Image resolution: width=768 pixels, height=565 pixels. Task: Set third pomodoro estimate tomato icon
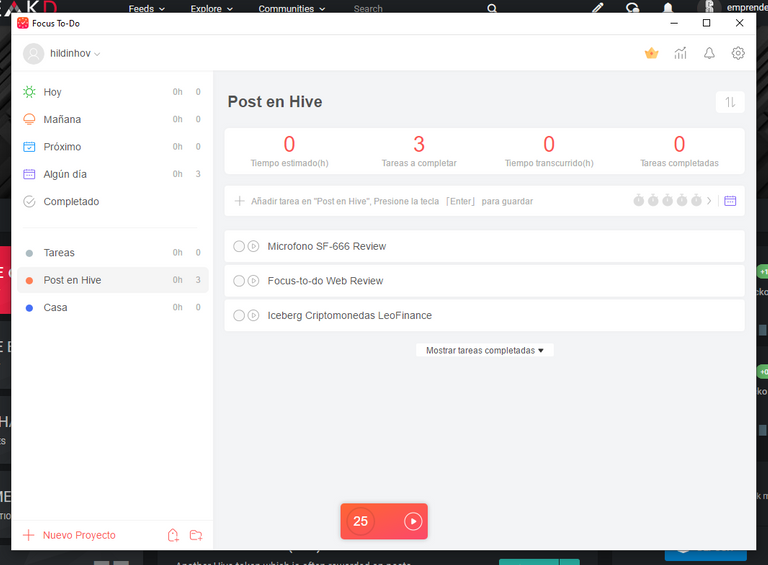coord(668,200)
